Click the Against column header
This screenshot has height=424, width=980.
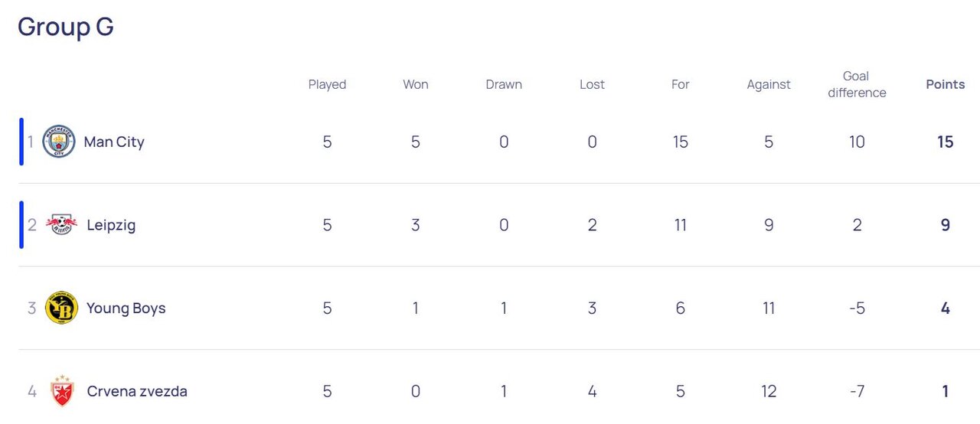pos(769,84)
